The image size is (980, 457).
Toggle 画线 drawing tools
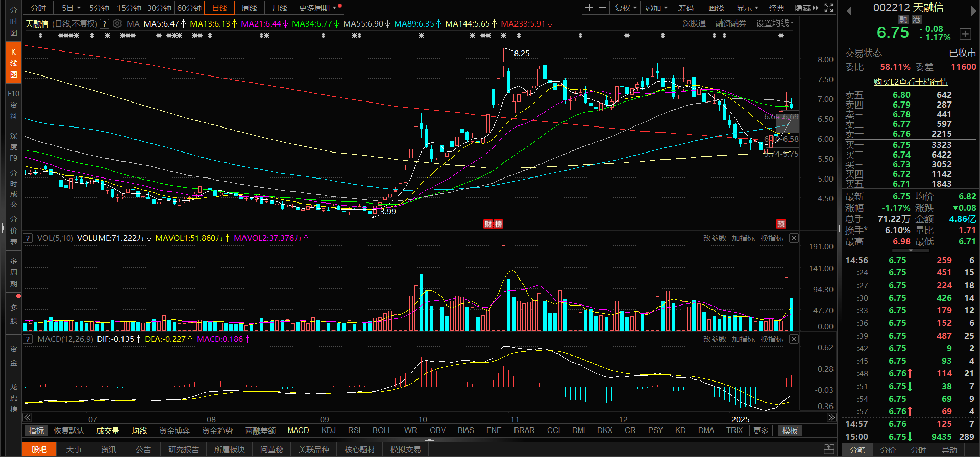(x=716, y=8)
